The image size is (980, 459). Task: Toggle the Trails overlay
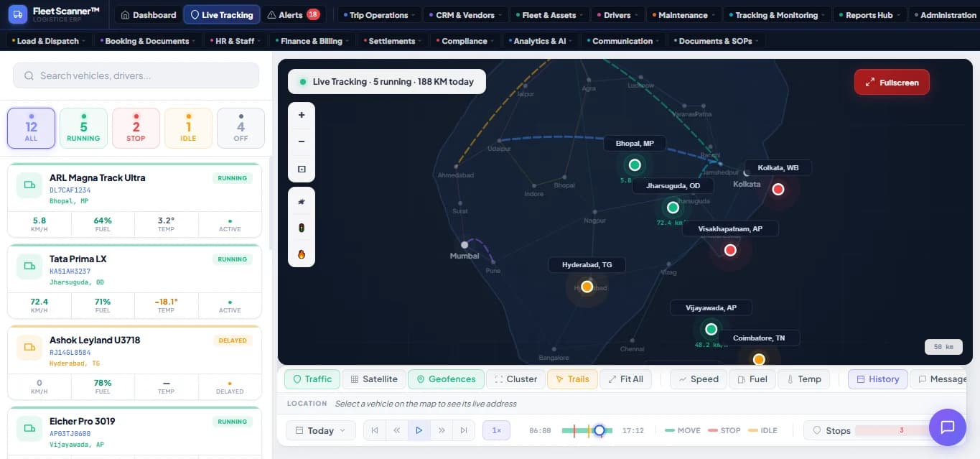(571, 379)
